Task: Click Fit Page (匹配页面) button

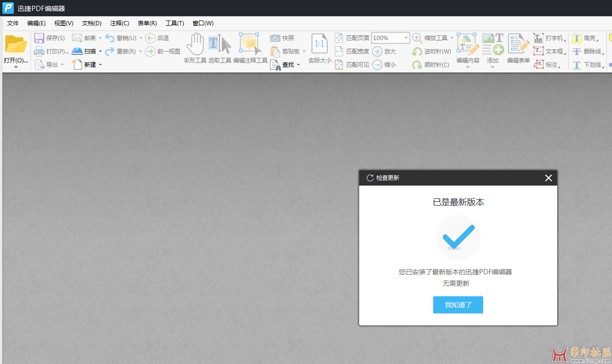Action: point(353,38)
